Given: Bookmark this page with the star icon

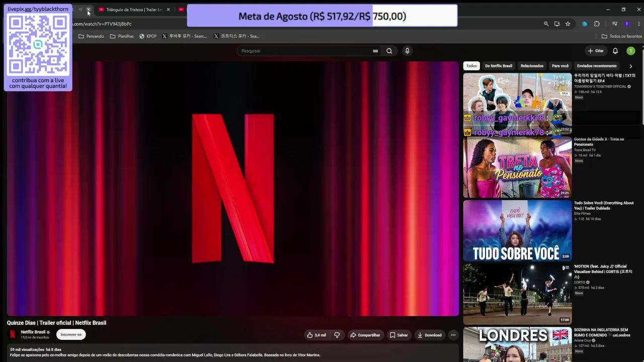Looking at the screenshot, I should [x=568, y=24].
